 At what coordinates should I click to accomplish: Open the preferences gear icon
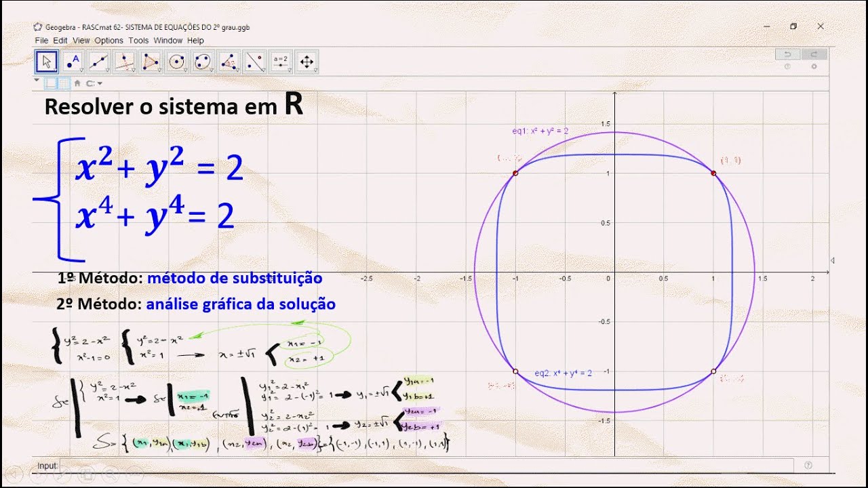click(x=814, y=66)
